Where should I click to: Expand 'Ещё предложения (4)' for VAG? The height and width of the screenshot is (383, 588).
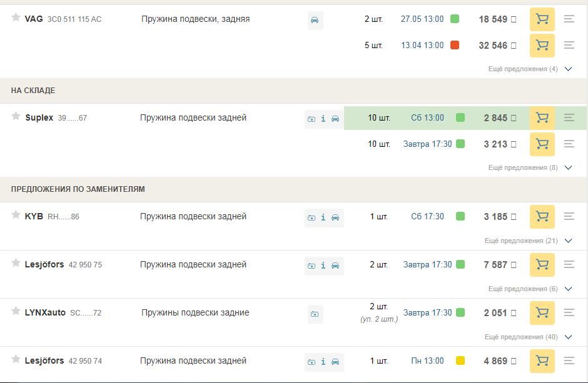tap(530, 69)
